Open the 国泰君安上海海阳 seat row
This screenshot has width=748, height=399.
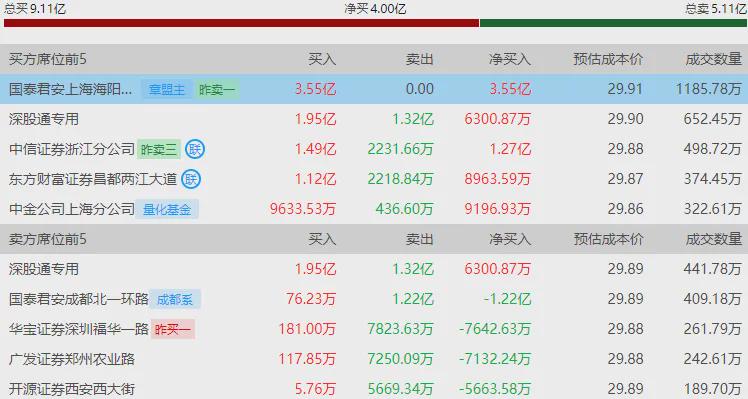click(374, 89)
